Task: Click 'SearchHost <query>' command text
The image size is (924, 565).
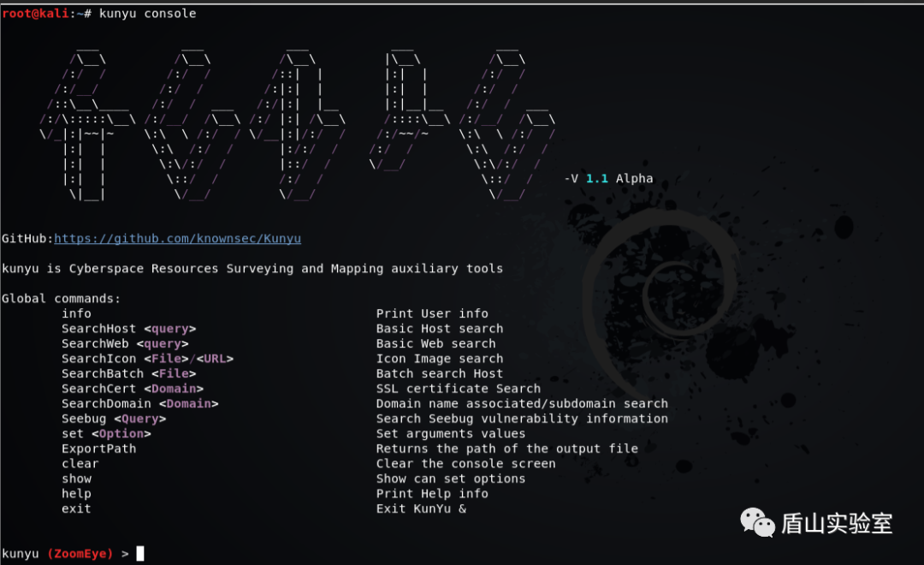Action: [x=128, y=329]
